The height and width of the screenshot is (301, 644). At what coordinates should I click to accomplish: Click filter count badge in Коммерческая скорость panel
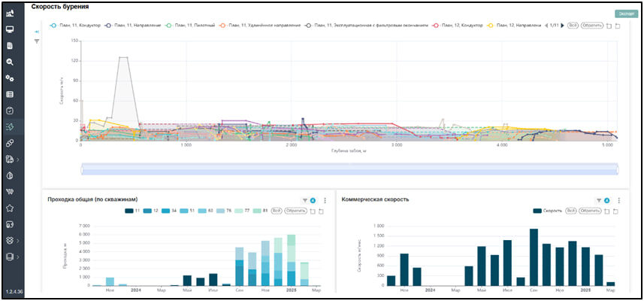click(606, 201)
